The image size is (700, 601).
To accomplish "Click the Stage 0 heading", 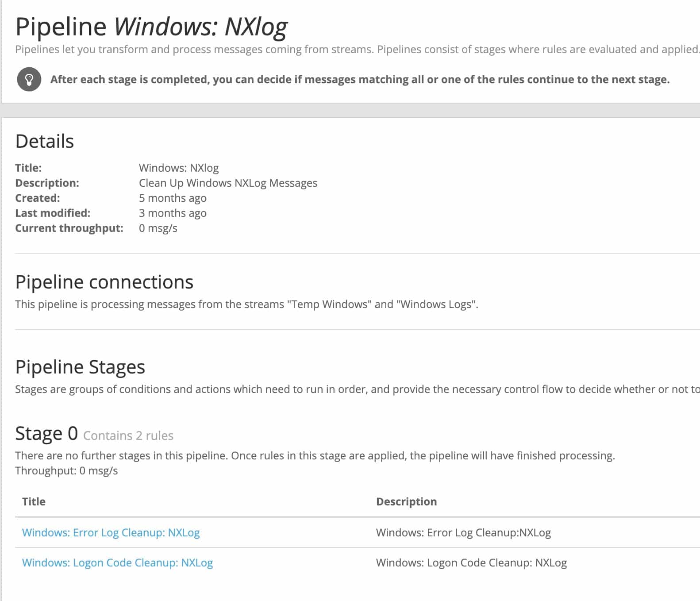I will tap(46, 433).
